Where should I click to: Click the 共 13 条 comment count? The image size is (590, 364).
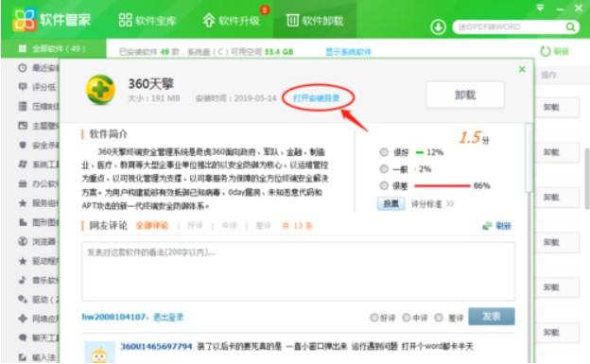pos(297,225)
